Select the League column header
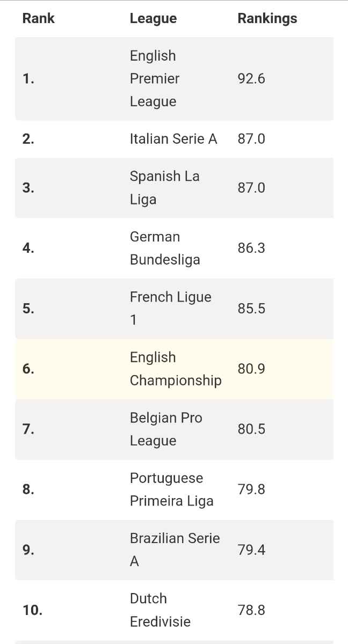The width and height of the screenshot is (348, 644). [x=153, y=18]
